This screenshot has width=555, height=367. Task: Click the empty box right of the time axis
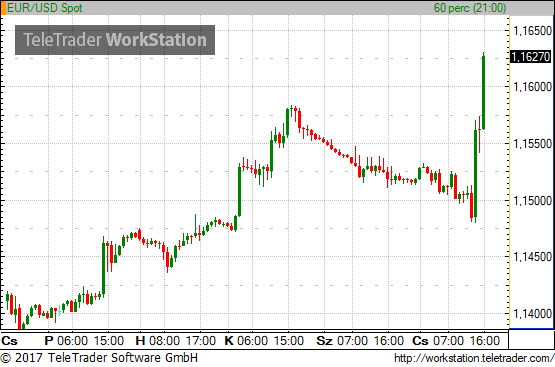(x=531, y=339)
